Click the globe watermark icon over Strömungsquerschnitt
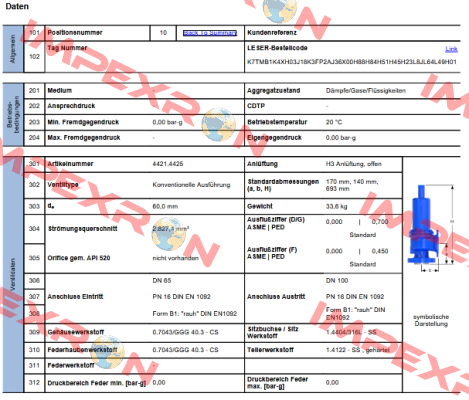This screenshot has height=400, width=469. [x=169, y=234]
